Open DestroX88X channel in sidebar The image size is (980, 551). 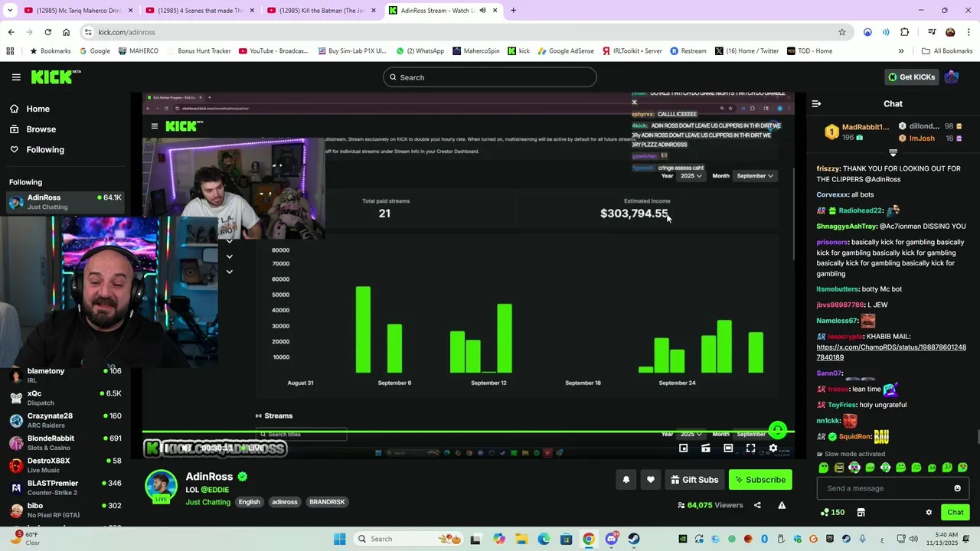click(x=65, y=465)
